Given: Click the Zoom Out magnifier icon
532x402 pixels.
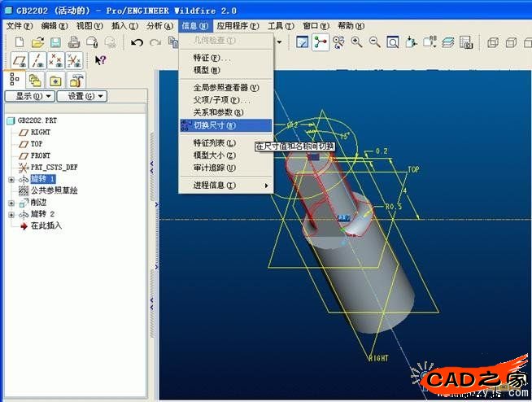Looking at the screenshot, I should (374, 42).
